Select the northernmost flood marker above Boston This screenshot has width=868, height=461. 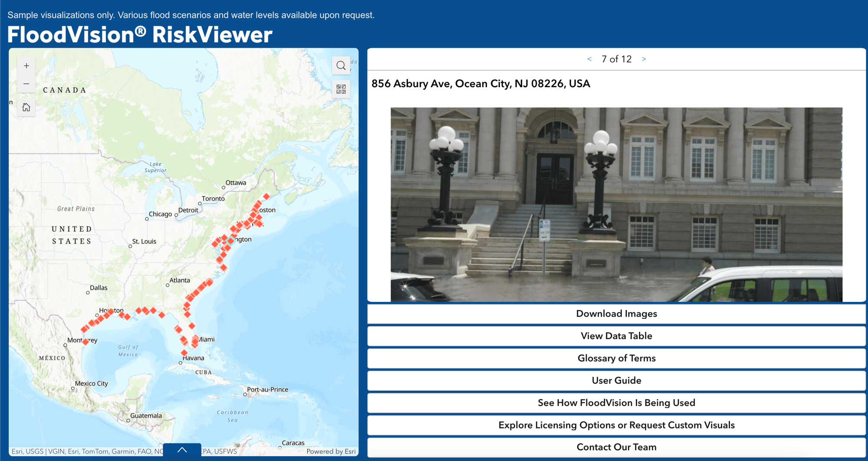pos(266,196)
